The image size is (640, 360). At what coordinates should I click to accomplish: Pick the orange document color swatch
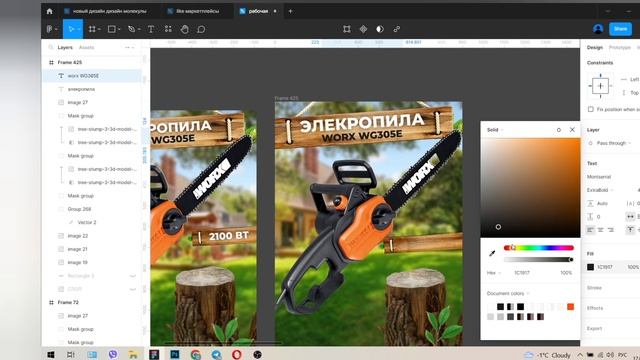(x=571, y=307)
